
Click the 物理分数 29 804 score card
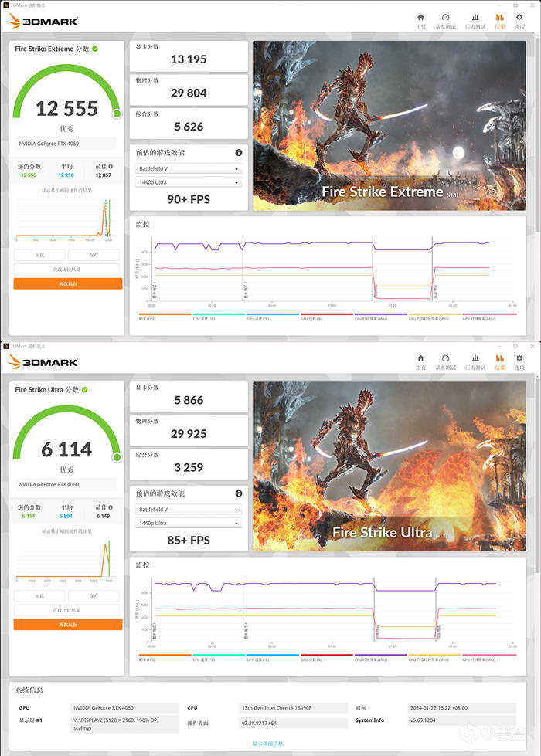(x=189, y=90)
